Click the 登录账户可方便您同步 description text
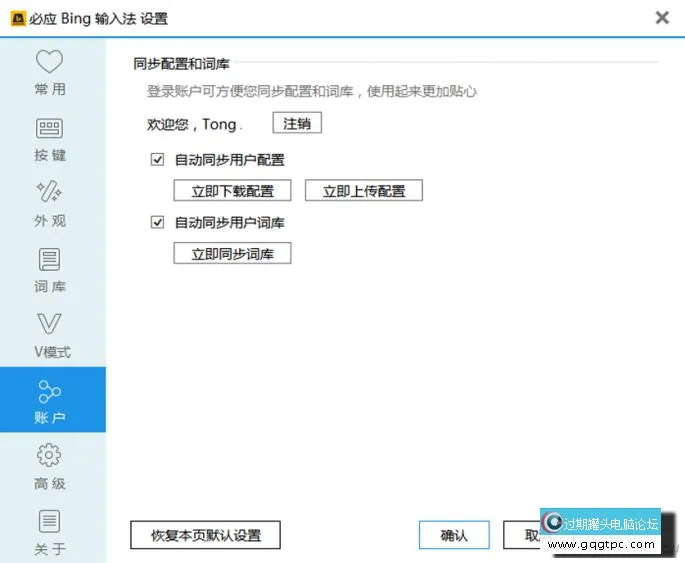The image size is (685, 563). 311,91
